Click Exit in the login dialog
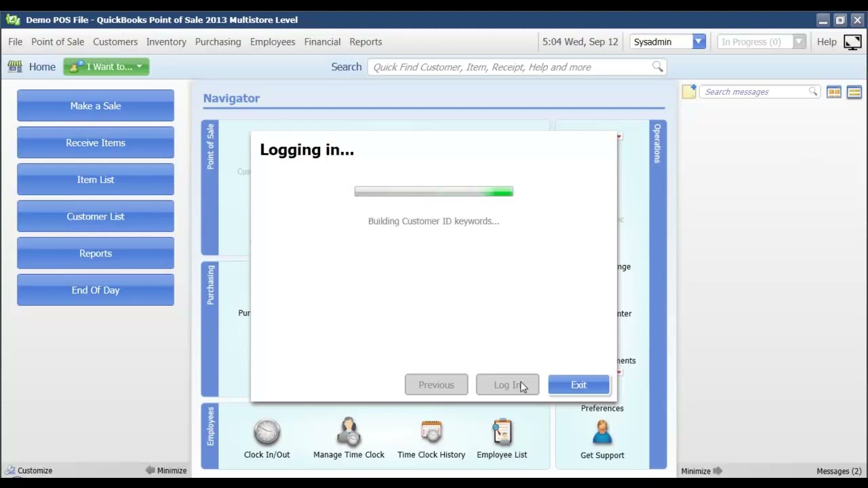The image size is (868, 488). pos(578,385)
